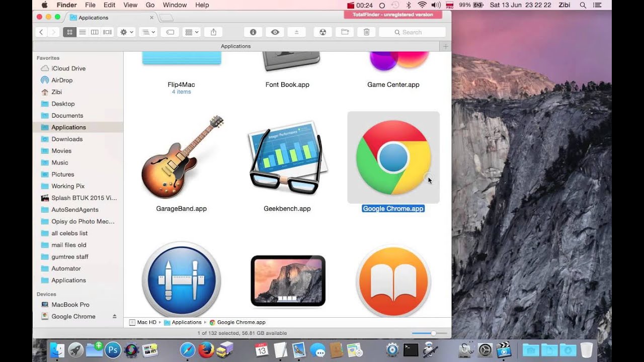Select the iBooks app icon

tap(393, 280)
